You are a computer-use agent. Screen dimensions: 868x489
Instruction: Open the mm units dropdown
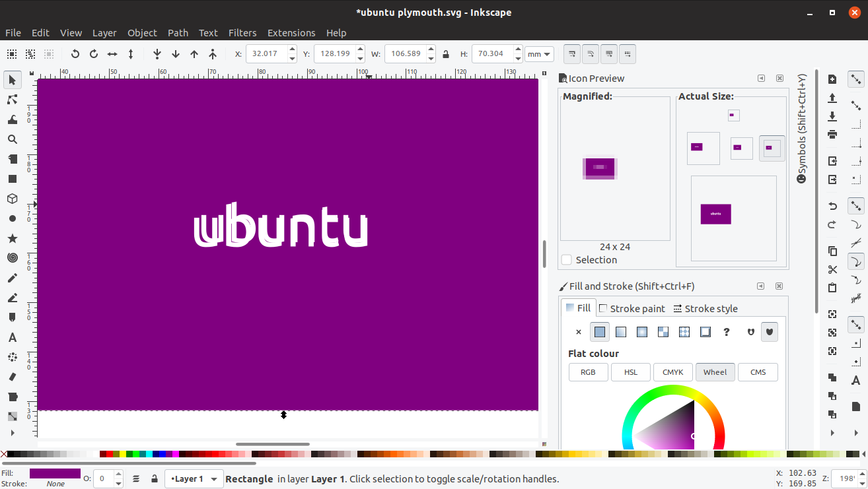538,53
